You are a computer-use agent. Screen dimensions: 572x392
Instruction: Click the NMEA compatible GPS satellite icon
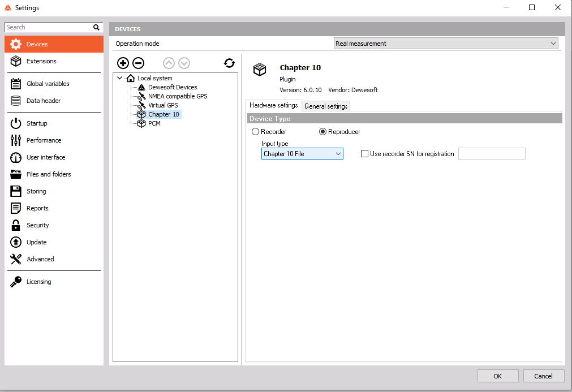click(141, 96)
